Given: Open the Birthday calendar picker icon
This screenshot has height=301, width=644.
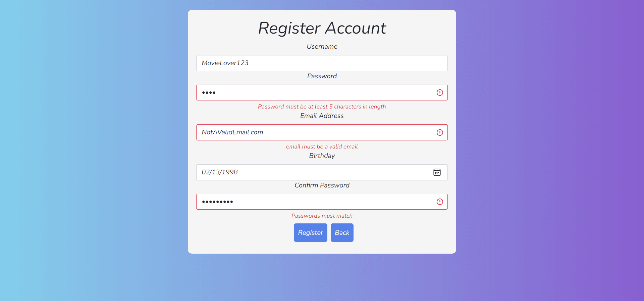Looking at the screenshot, I should pyautogui.click(x=437, y=172).
